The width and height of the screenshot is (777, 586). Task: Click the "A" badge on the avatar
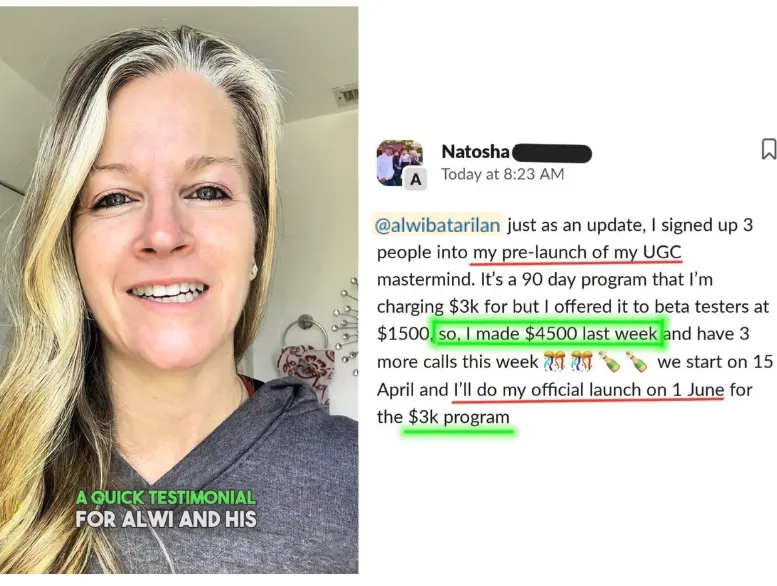(x=416, y=179)
